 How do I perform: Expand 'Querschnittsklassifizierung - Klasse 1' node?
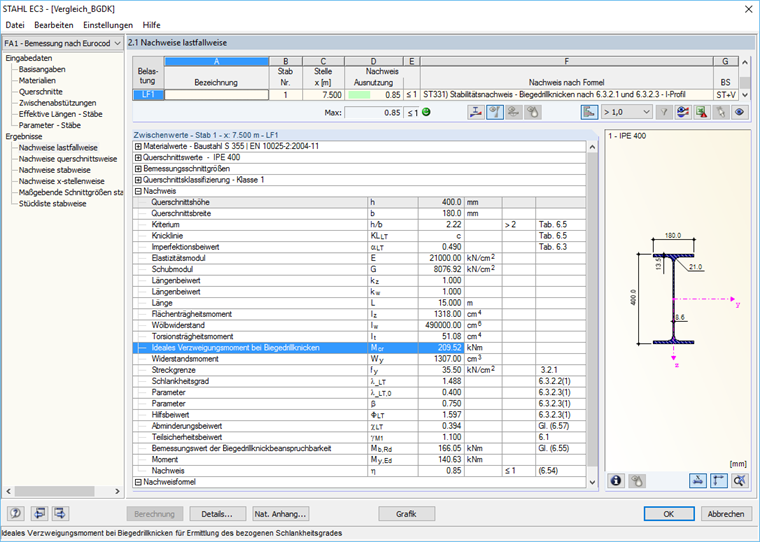click(138, 180)
